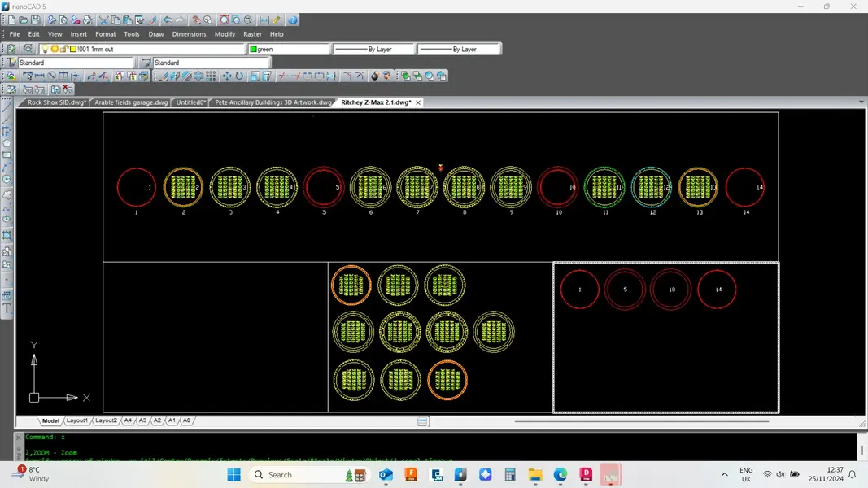Close the command line panel

pos(18,437)
